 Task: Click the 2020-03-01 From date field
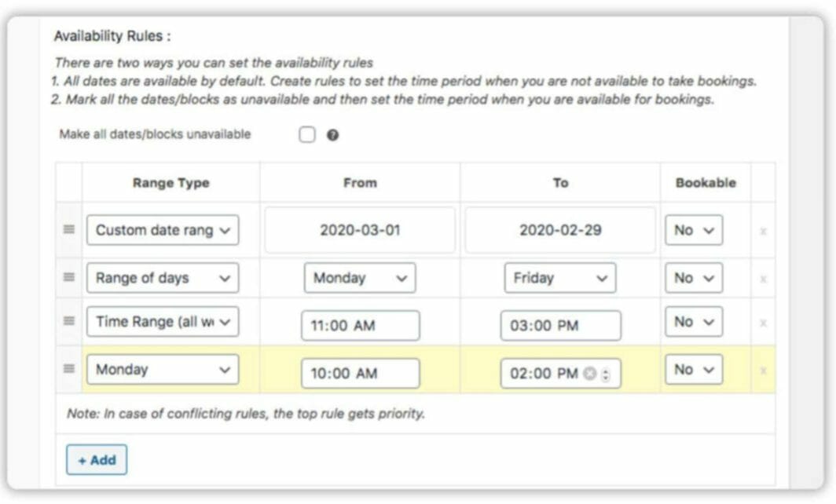point(360,230)
